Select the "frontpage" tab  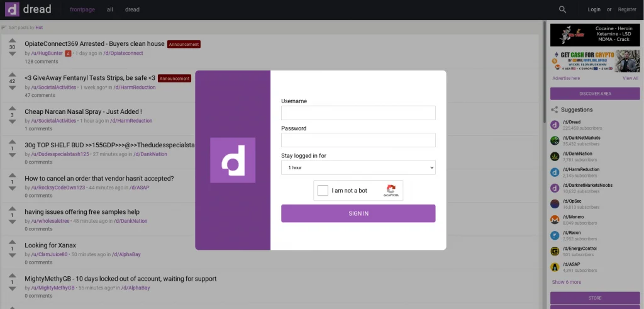coord(83,9)
